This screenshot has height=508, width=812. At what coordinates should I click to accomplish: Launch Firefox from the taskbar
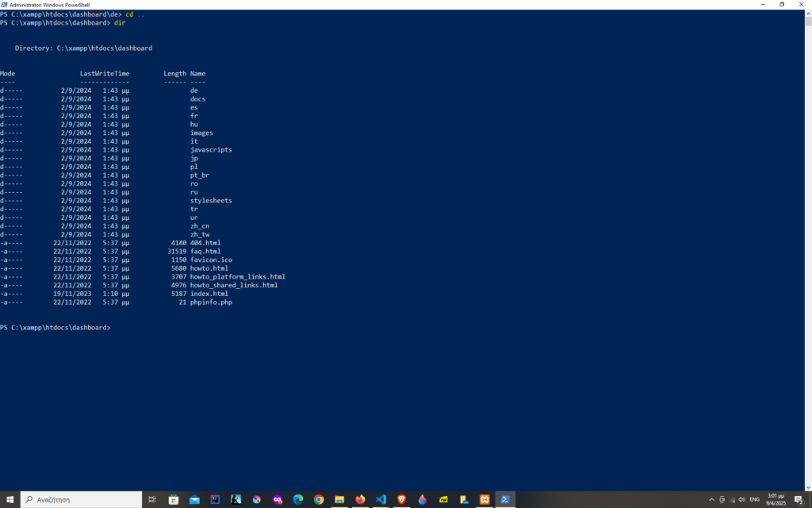(360, 499)
